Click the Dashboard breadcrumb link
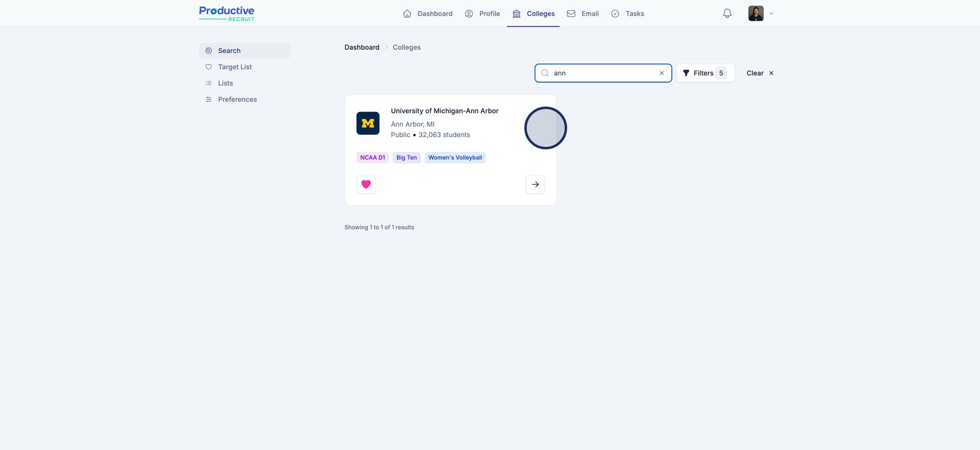980x450 pixels. coord(362,47)
